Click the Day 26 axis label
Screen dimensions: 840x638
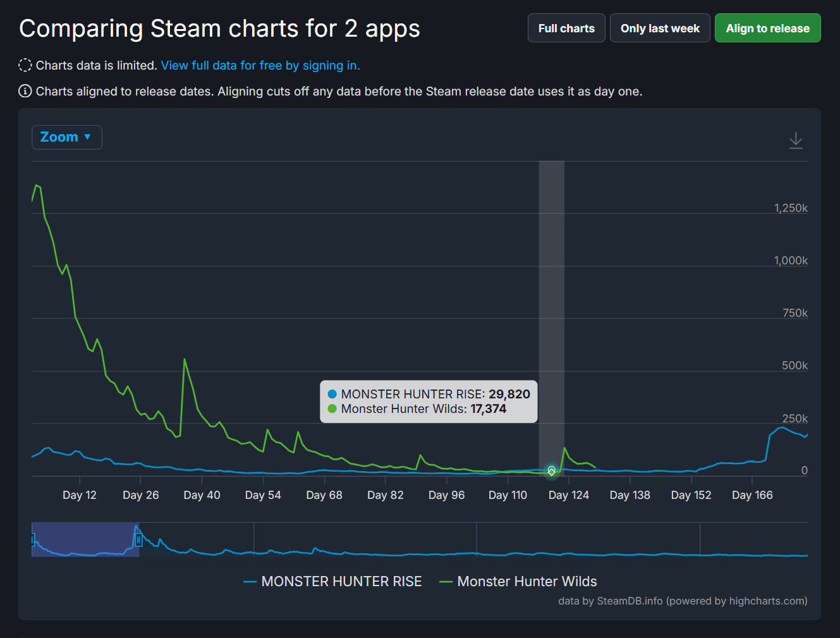tap(141, 495)
